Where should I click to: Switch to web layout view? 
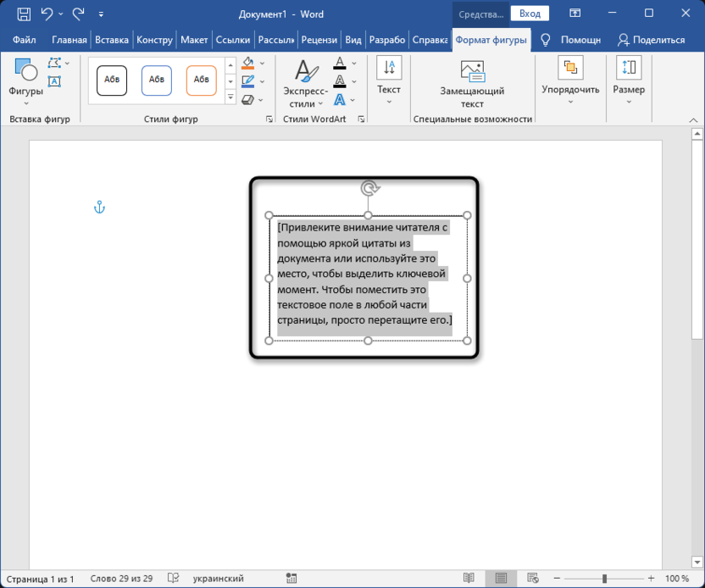532,578
